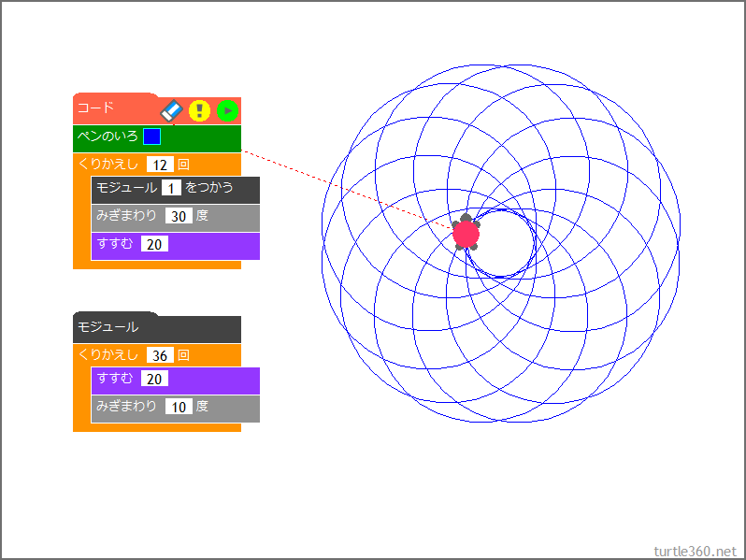Click the module number field showing 1
The height and width of the screenshot is (560, 746).
[x=171, y=188]
